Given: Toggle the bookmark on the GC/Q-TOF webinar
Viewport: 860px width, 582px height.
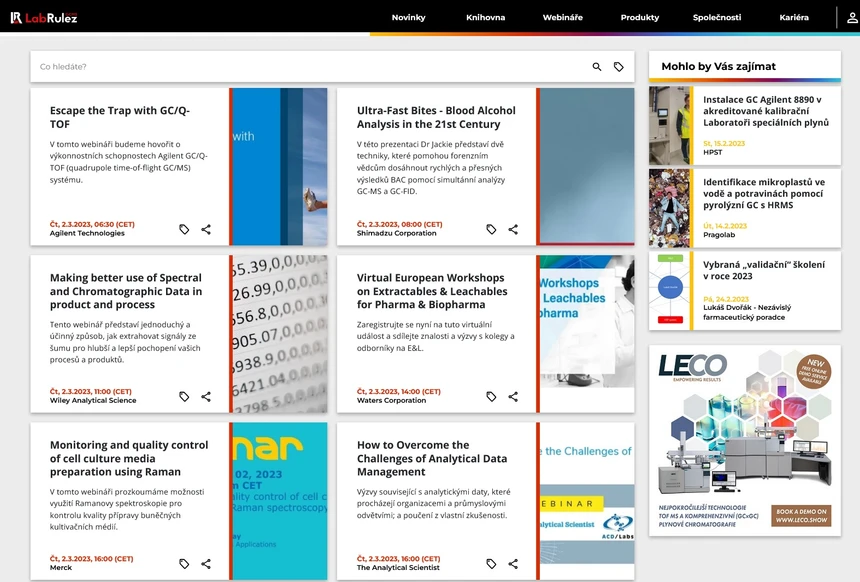Looking at the screenshot, I should click(184, 229).
